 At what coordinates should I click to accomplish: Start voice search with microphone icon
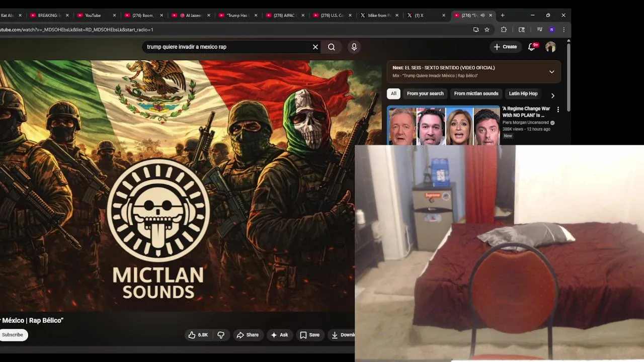pos(354,47)
